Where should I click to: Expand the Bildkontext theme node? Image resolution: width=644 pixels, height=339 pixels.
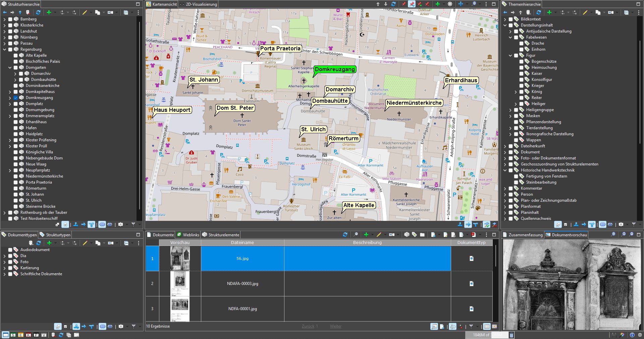pyautogui.click(x=505, y=19)
